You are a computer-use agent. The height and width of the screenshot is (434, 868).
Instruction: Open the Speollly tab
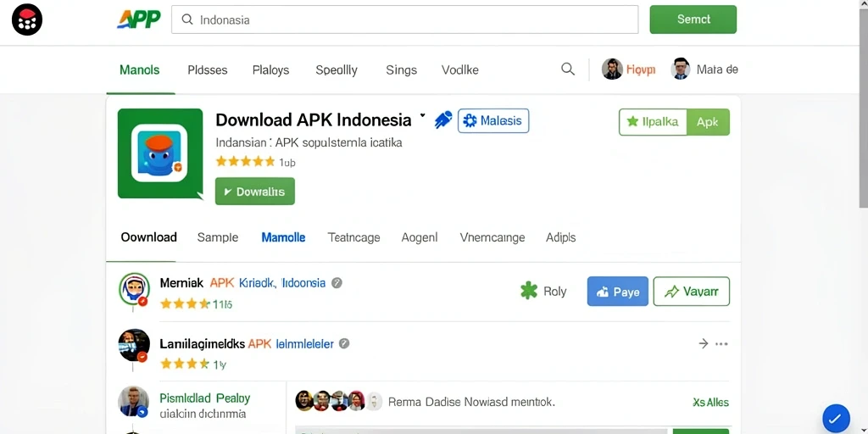[337, 70]
